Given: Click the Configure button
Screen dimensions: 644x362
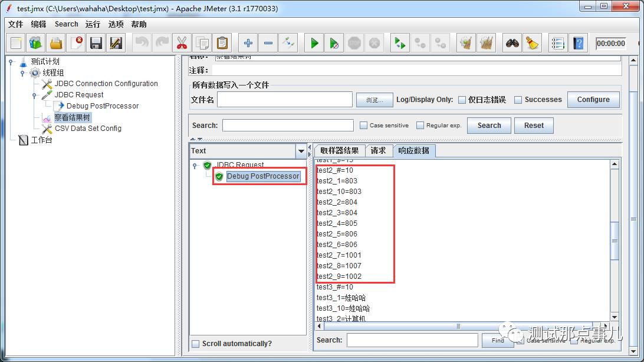Looking at the screenshot, I should pyautogui.click(x=593, y=99).
